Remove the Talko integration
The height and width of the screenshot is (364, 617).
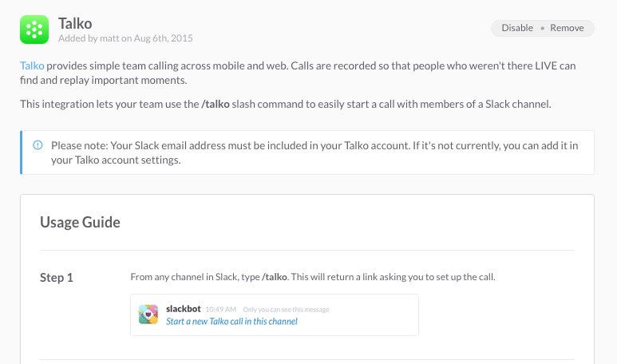pos(567,28)
